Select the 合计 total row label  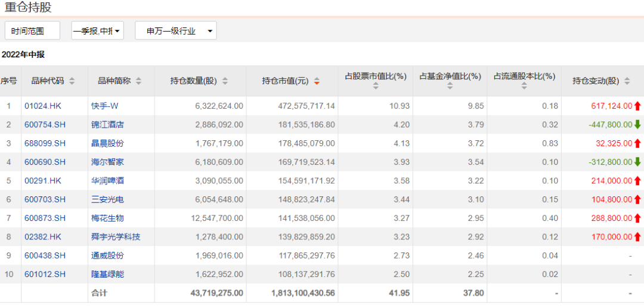[x=99, y=293]
